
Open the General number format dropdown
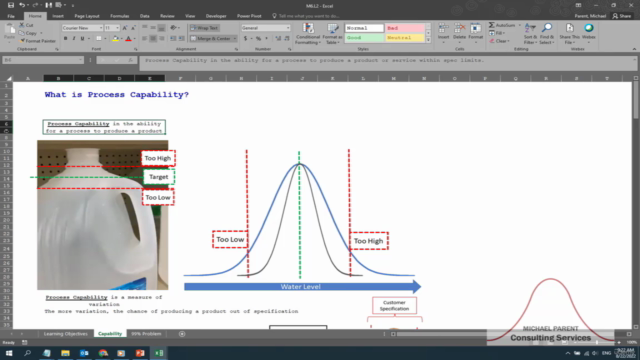(288, 28)
